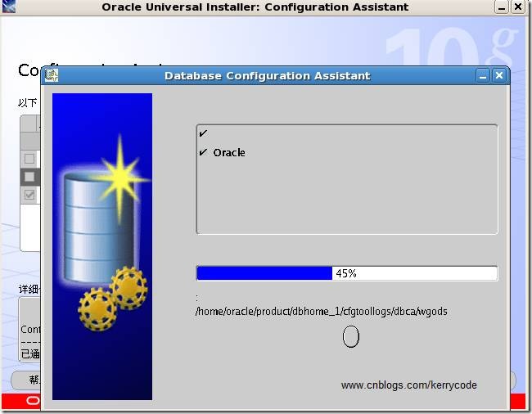Click the first checkmark step entry

(x=203, y=133)
